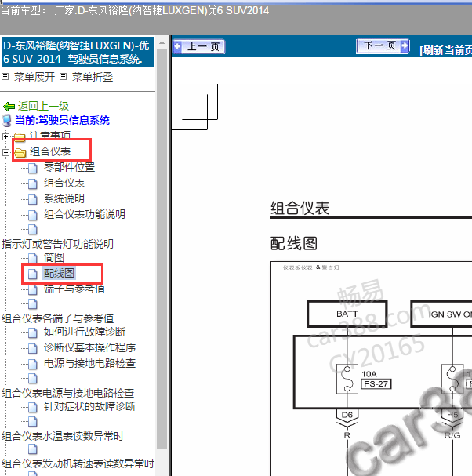Image resolution: width=472 pixels, height=476 pixels.
Task: Click document icon next to 简图
Action: [32, 258]
